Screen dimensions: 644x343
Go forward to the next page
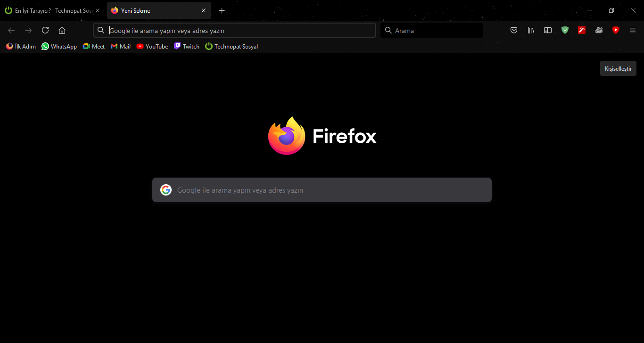pyautogui.click(x=28, y=30)
